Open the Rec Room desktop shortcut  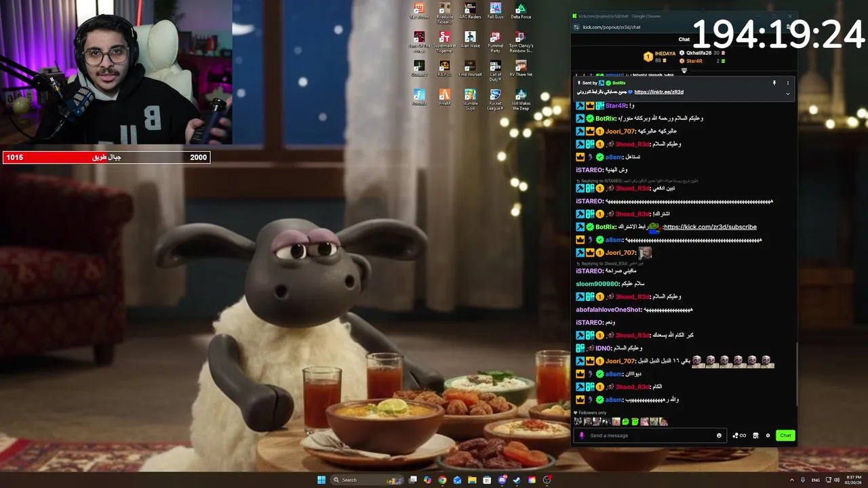click(x=419, y=11)
